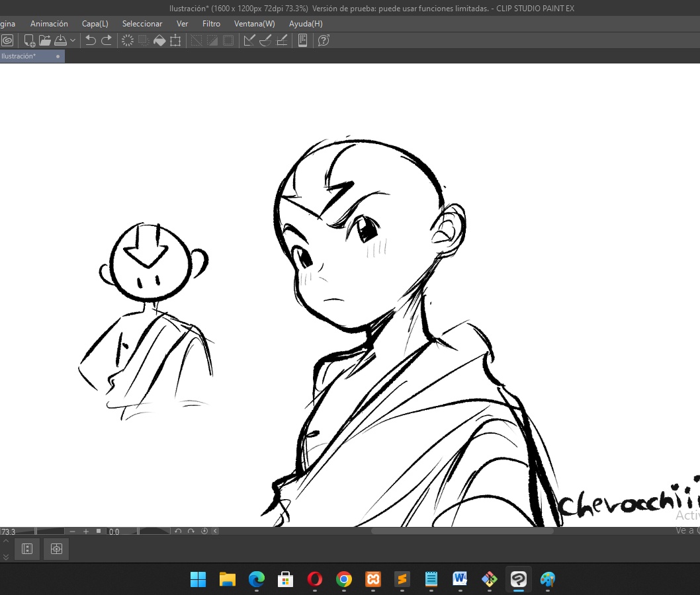The width and height of the screenshot is (700, 595).
Task: Open the Seleccionar menu
Action: (142, 24)
